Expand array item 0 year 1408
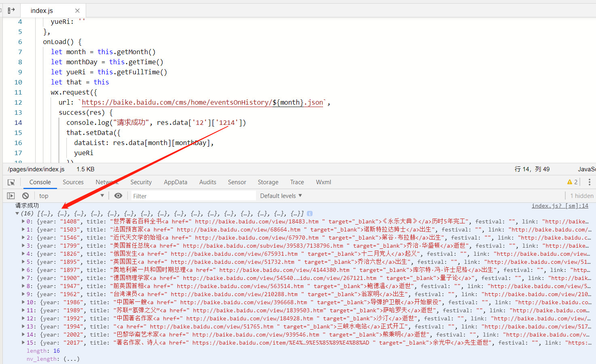Image resolution: width=596 pixels, height=364 pixels. coord(23,221)
